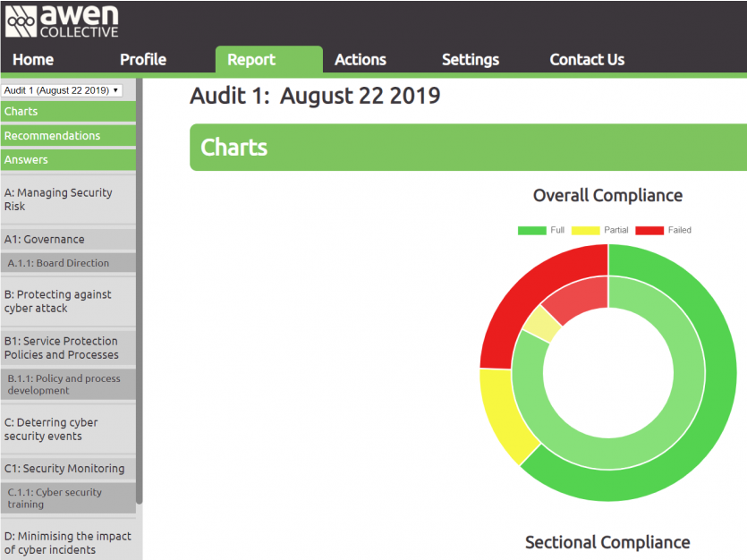Image resolution: width=747 pixels, height=560 pixels.
Task: Open the Profile page
Action: (x=143, y=60)
